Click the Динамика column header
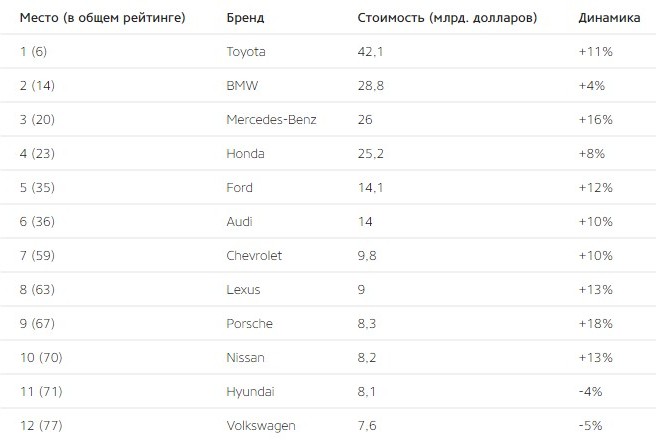The width and height of the screenshot is (656, 446). click(x=609, y=18)
